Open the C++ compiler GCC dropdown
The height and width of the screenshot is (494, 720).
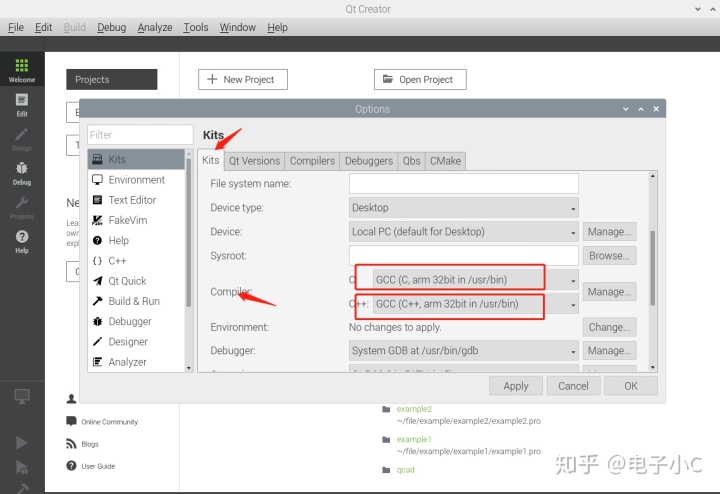(x=475, y=303)
